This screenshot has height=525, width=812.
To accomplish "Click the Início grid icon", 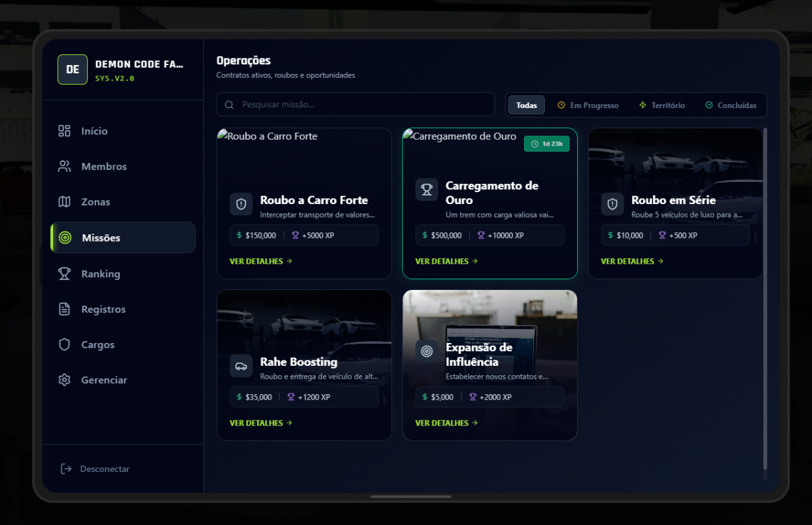I will pyautogui.click(x=64, y=131).
